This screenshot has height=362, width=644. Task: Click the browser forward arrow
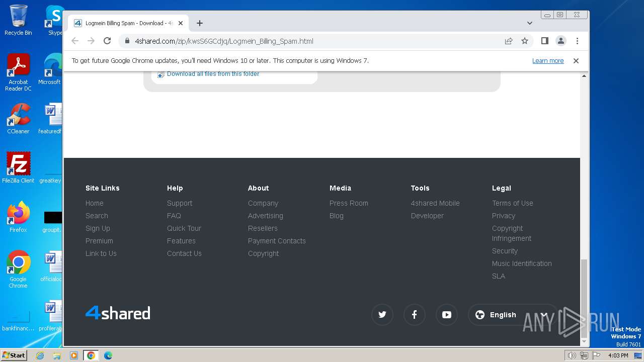(91, 41)
